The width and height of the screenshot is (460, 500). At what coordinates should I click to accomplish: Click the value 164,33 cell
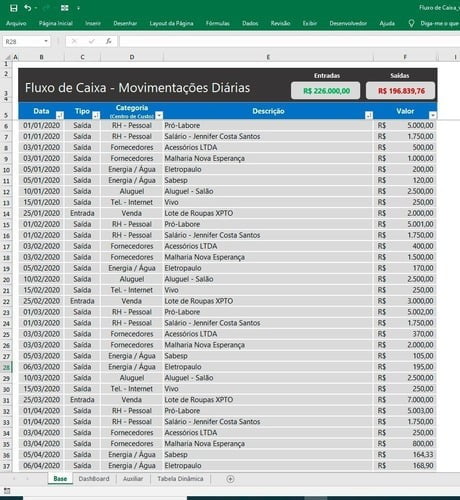[405, 455]
